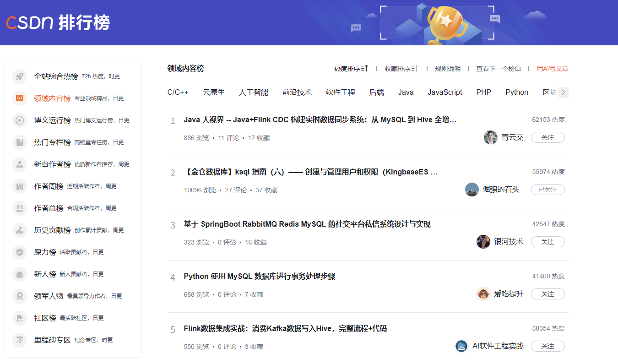Select the JavaScript category tab
618x364 pixels.
pos(445,92)
